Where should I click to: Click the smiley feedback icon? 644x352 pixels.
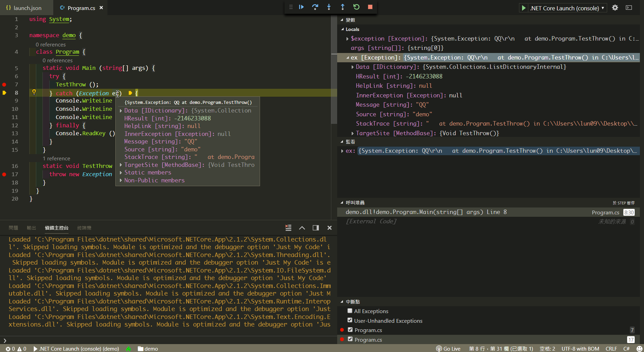tap(639, 349)
